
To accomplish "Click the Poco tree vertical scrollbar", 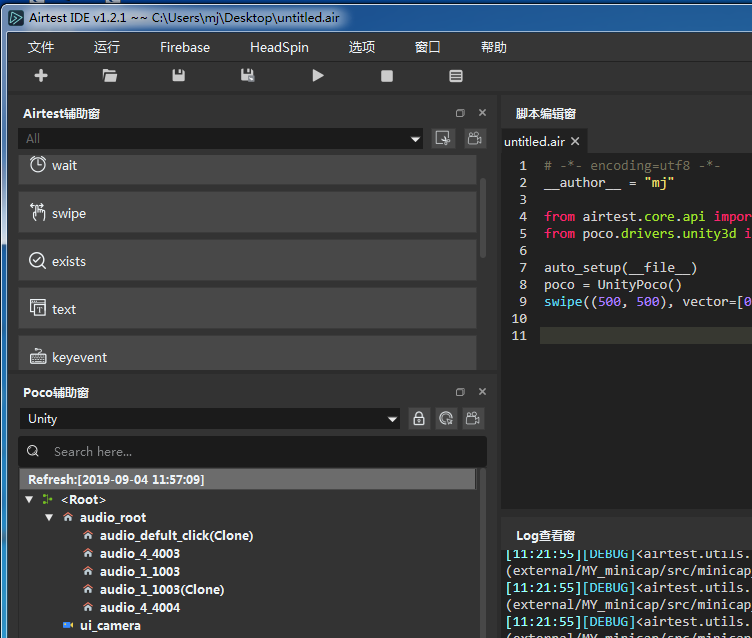I will (483, 554).
